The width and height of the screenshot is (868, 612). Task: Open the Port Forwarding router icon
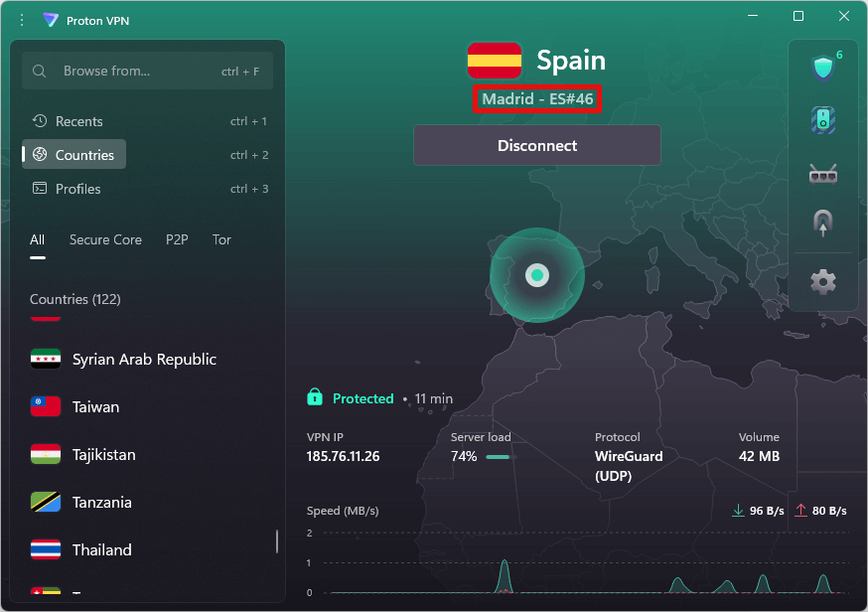coord(823,174)
